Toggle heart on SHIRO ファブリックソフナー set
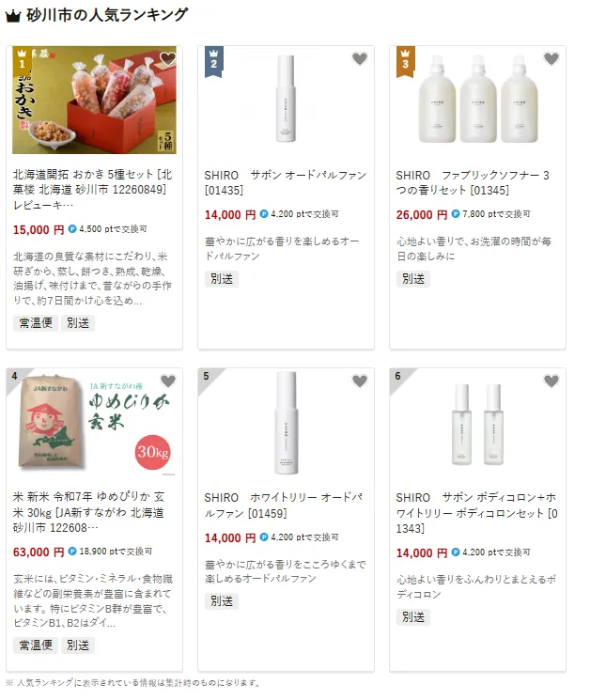590x700 pixels. click(551, 58)
